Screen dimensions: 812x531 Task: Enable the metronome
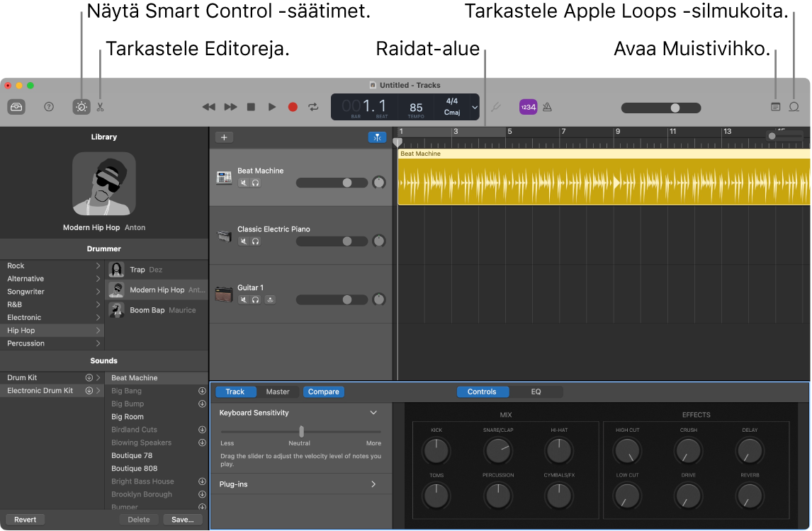(547, 107)
